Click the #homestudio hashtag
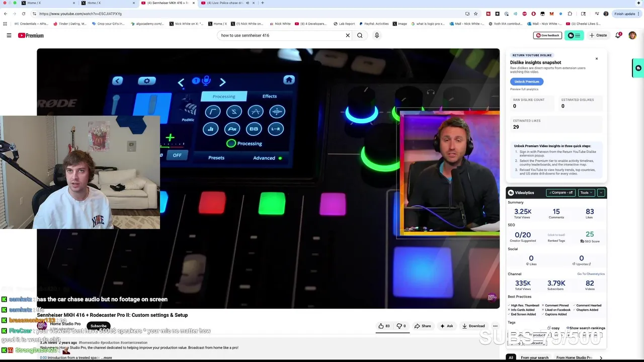Image resolution: width=644 pixels, height=362 pixels. 89,342
